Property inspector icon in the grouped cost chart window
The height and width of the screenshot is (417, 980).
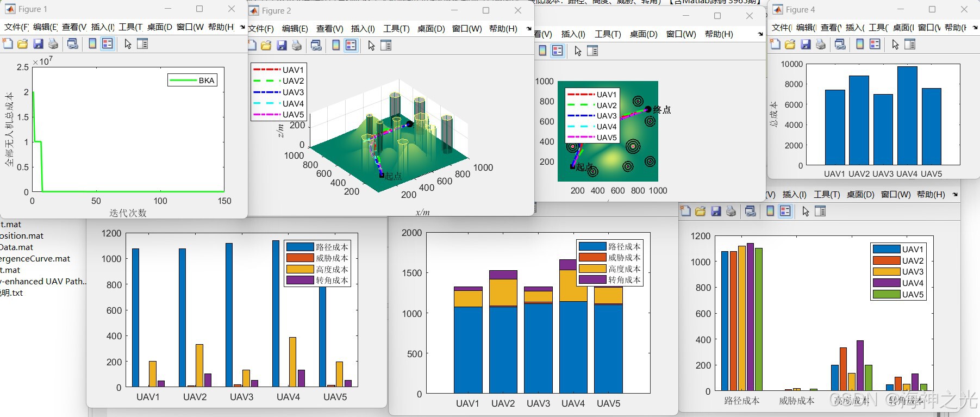(x=820, y=211)
